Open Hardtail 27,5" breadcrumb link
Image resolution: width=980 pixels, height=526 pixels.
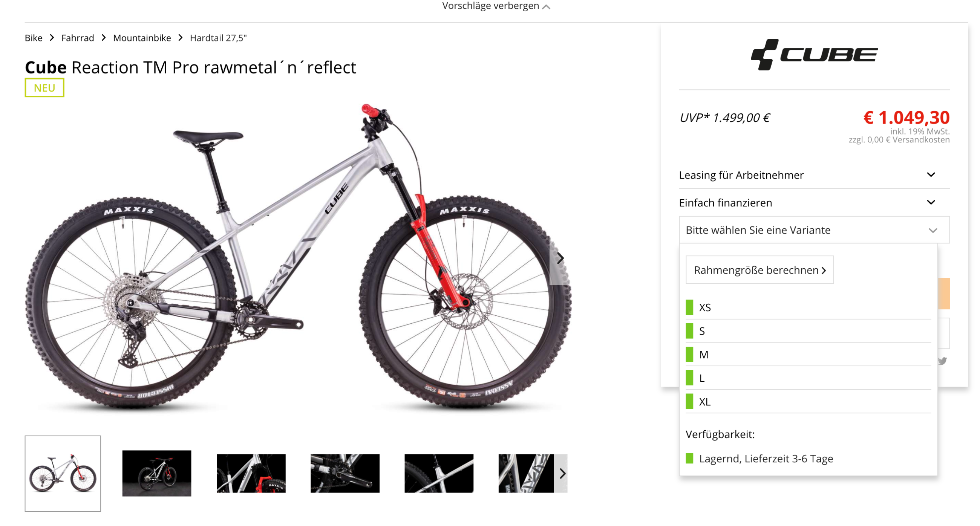(x=218, y=38)
